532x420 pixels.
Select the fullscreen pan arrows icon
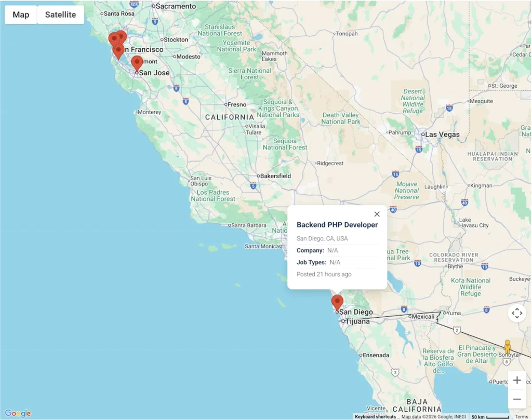[517, 314]
